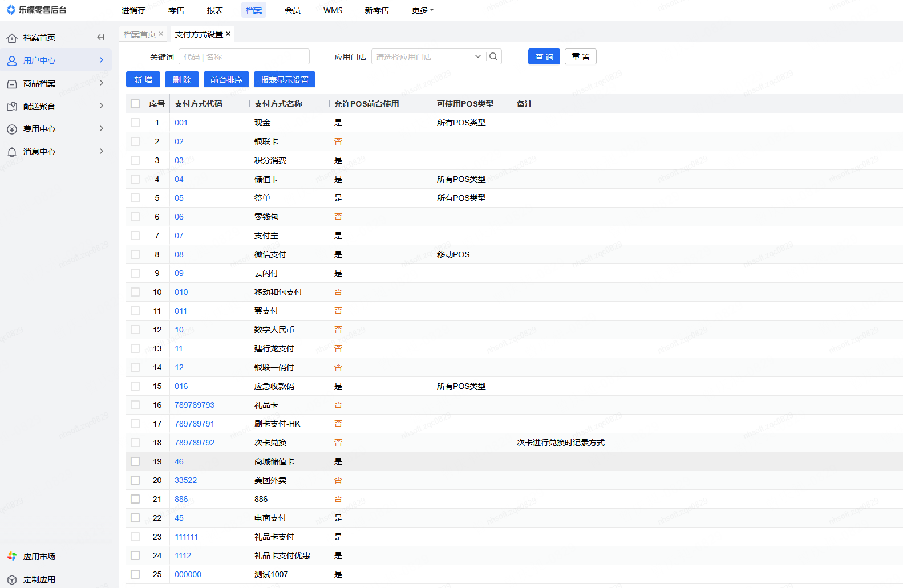Click the 定制应用 icon
903x588 pixels.
pyautogui.click(x=12, y=579)
